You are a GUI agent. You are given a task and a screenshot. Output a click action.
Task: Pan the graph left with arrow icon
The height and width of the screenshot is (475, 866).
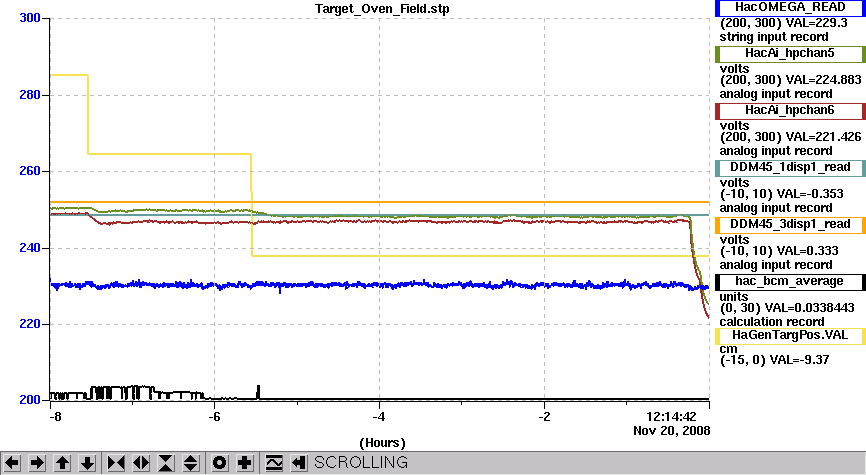pyautogui.click(x=12, y=463)
